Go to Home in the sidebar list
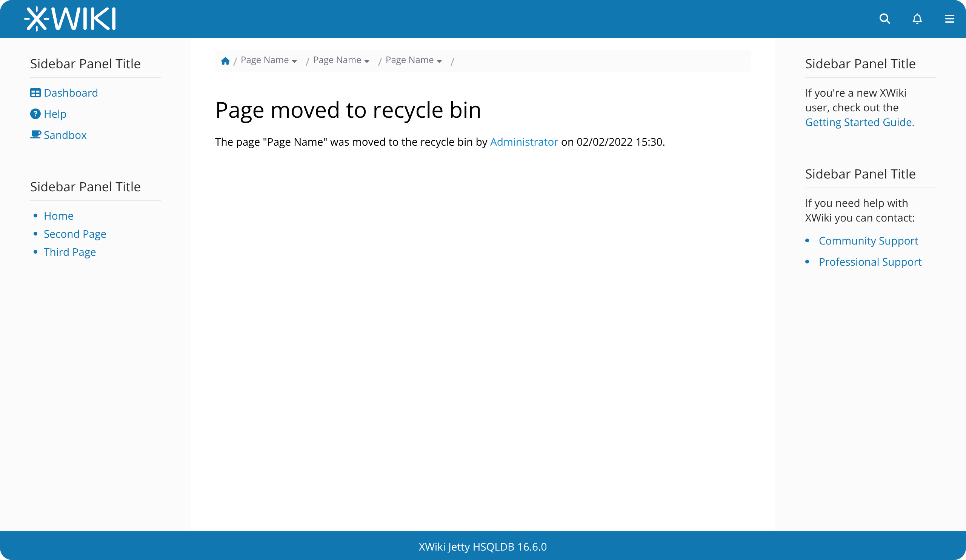This screenshot has width=966, height=560. (58, 216)
